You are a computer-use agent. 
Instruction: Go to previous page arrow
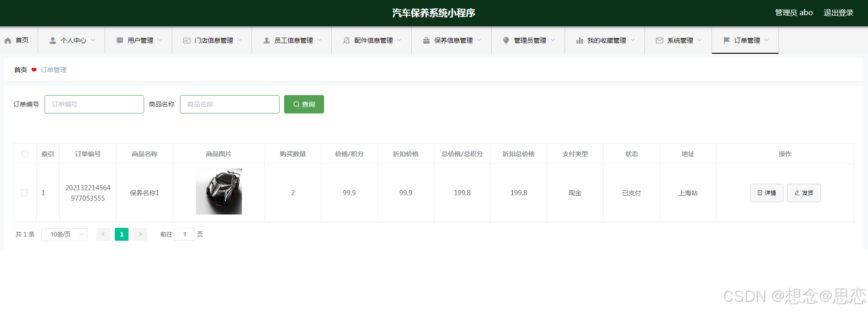(x=103, y=234)
